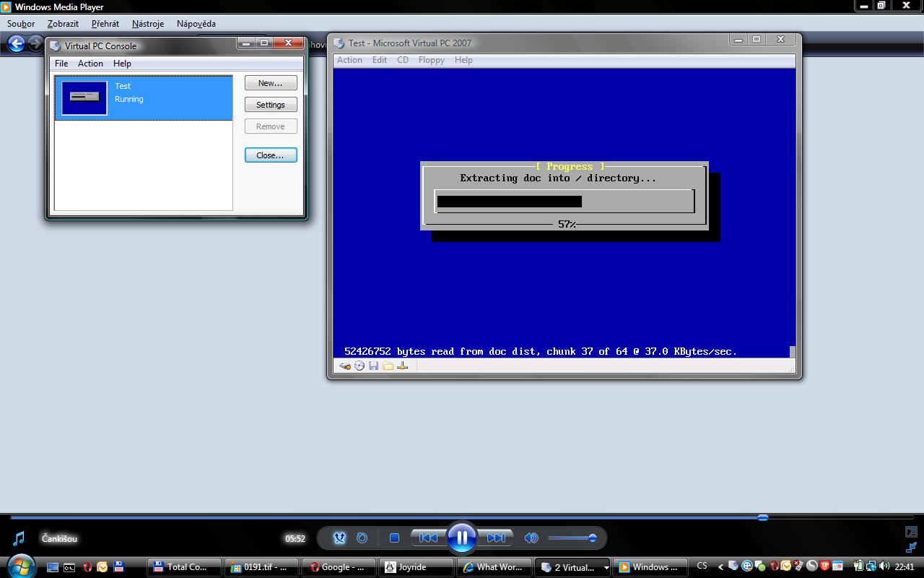Click the CS language indicator in taskbar
The width and height of the screenshot is (924, 578).
click(x=702, y=566)
